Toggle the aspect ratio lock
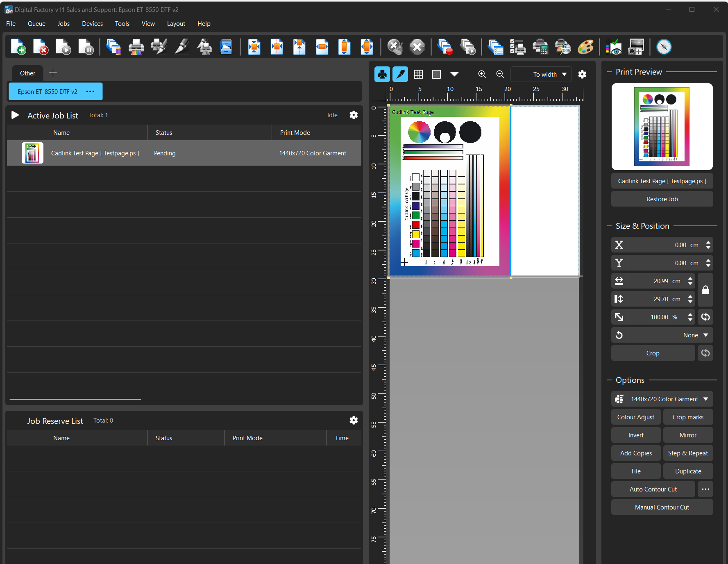This screenshot has width=728, height=564. [x=705, y=290]
